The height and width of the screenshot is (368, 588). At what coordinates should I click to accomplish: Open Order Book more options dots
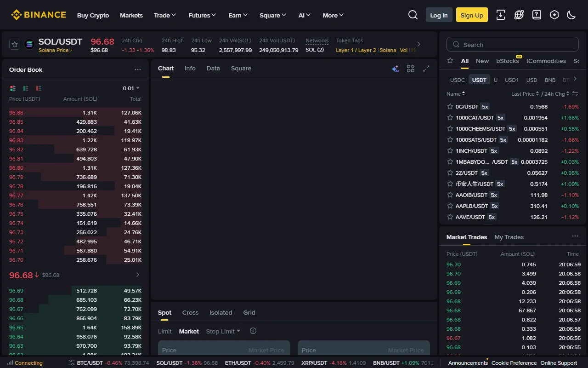pos(138,69)
